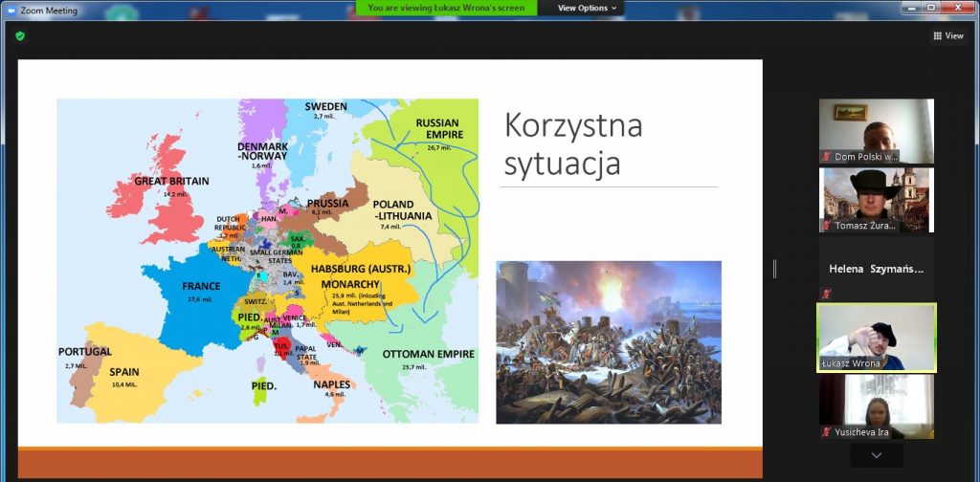Click the battle painting on the slide
The height and width of the screenshot is (482, 980).
tap(608, 341)
